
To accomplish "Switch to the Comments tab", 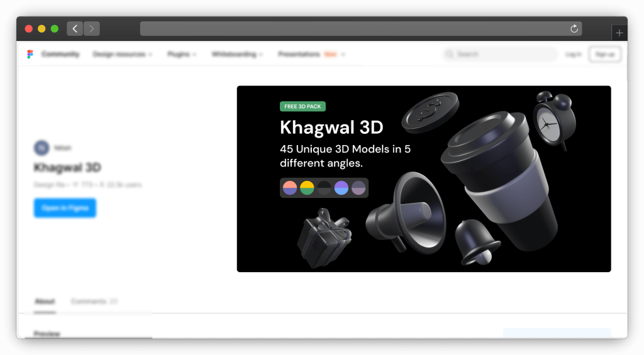I will 94,302.
